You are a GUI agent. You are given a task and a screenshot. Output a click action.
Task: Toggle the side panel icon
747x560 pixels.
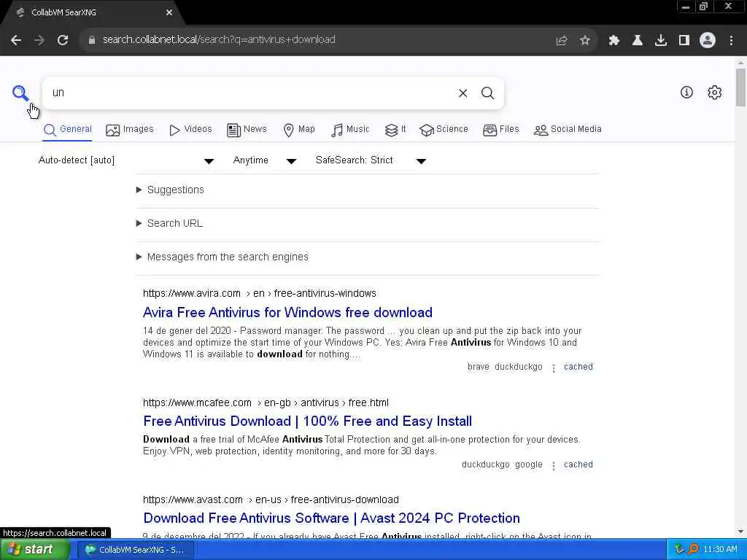[x=684, y=41]
